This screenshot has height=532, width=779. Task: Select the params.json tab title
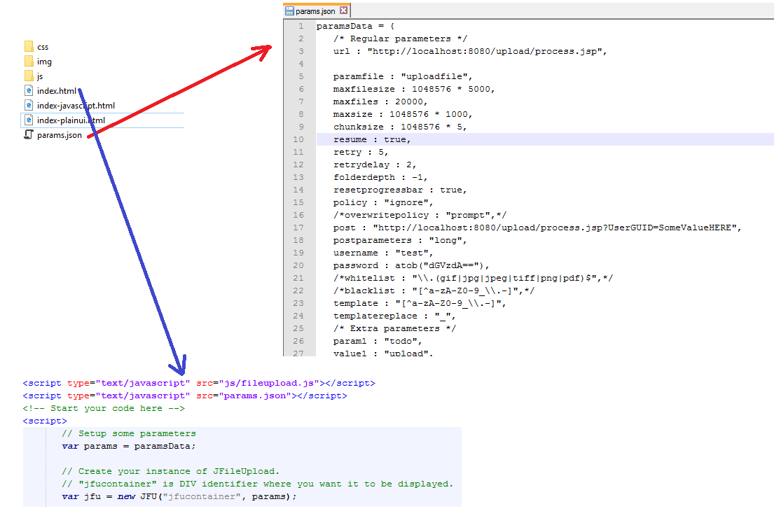coord(315,11)
